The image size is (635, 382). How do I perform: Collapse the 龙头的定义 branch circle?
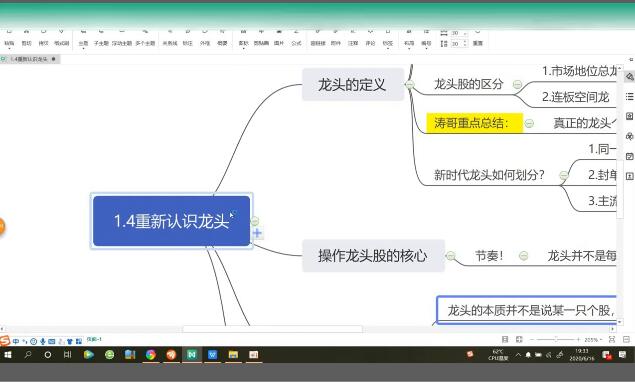click(409, 84)
